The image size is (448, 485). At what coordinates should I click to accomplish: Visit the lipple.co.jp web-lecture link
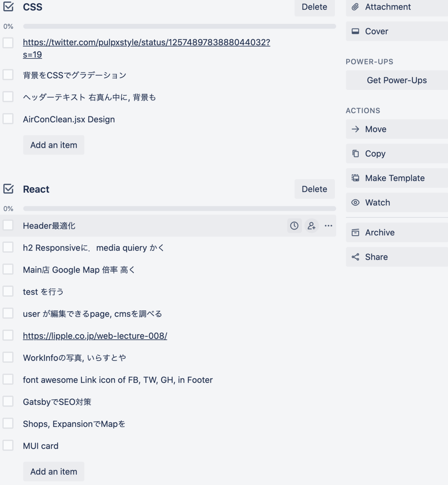pyautogui.click(x=96, y=335)
